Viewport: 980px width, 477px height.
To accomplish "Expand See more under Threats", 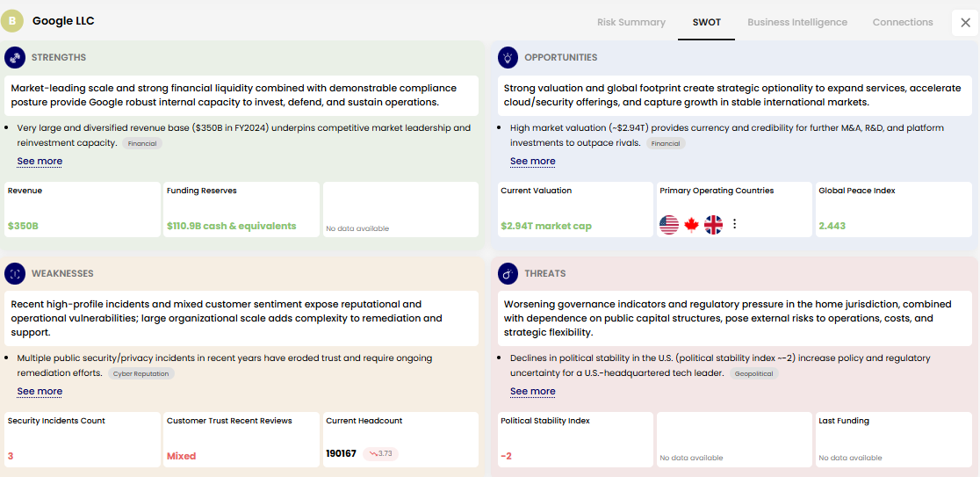I will 533,392.
